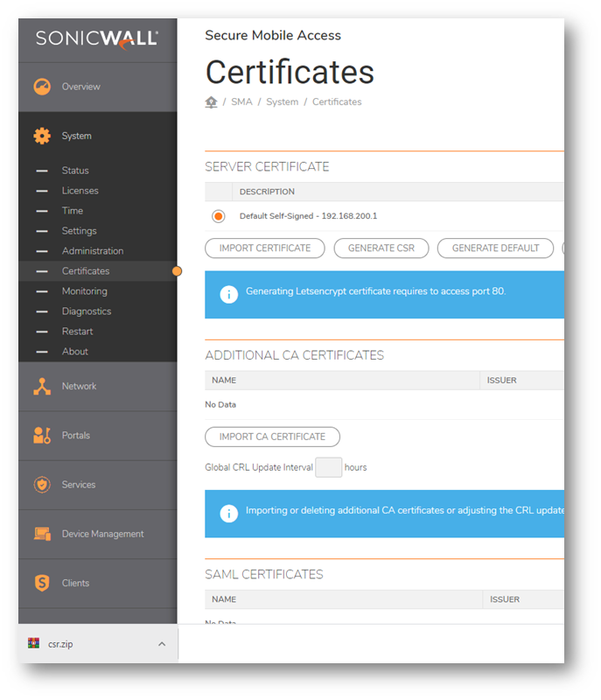Click the Network topology icon
Viewport: 601px width, 700px height.
click(42, 386)
